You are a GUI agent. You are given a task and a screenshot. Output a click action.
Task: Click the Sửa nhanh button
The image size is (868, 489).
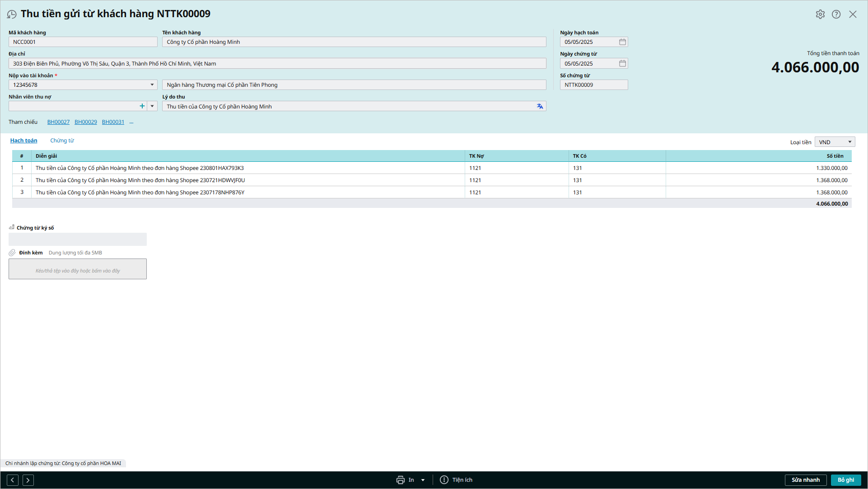(805, 480)
